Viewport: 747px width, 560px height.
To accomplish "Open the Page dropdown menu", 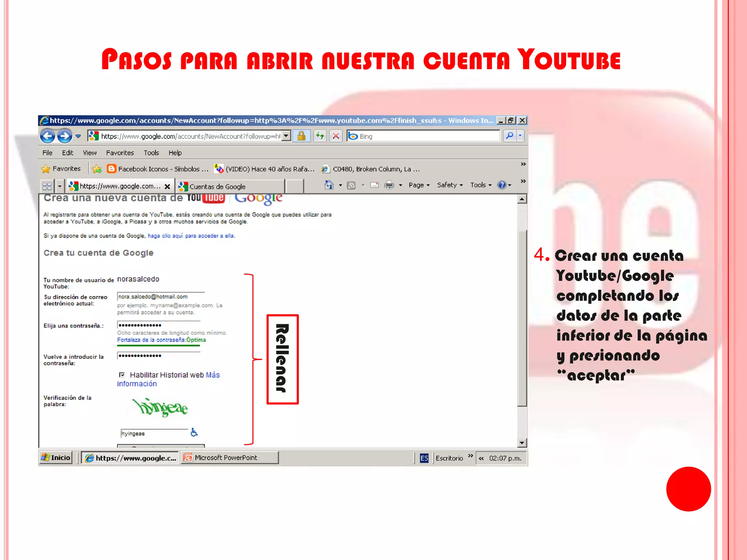I will tap(419, 185).
